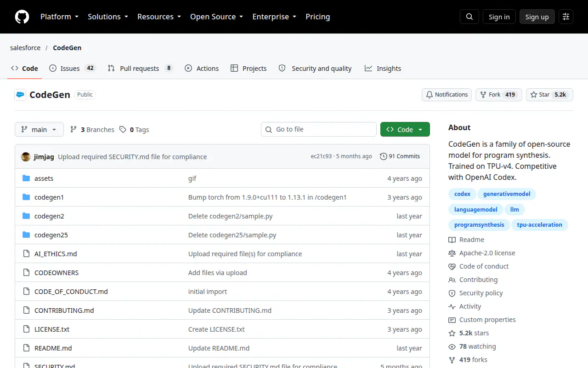Open the Pricing link in header
The height and width of the screenshot is (368, 588).
click(318, 17)
